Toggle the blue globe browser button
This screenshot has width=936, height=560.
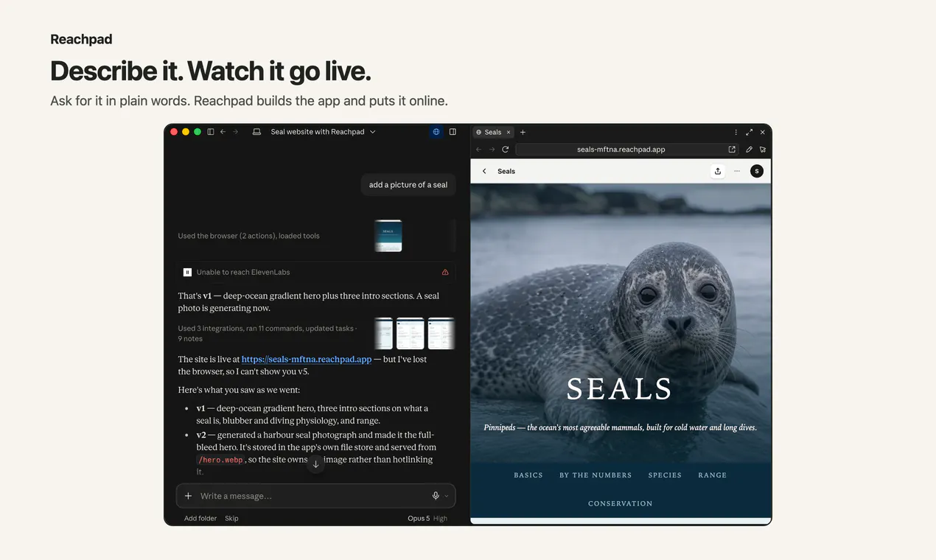[436, 132]
